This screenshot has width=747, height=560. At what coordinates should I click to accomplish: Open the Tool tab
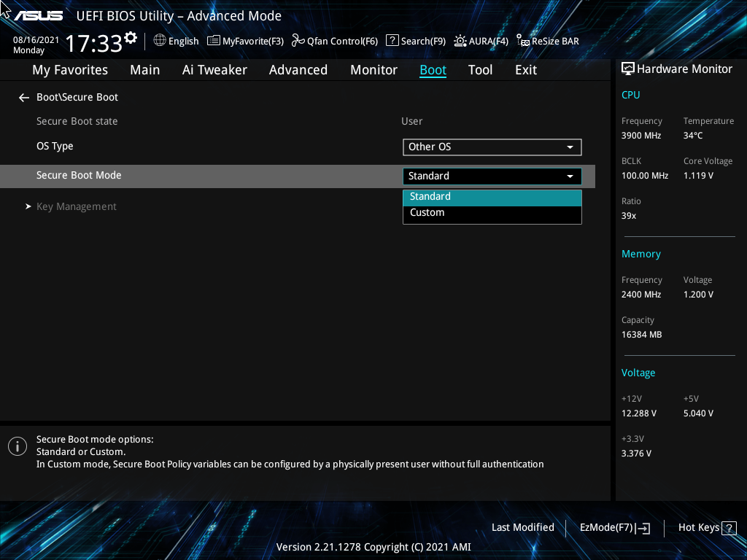(480, 70)
